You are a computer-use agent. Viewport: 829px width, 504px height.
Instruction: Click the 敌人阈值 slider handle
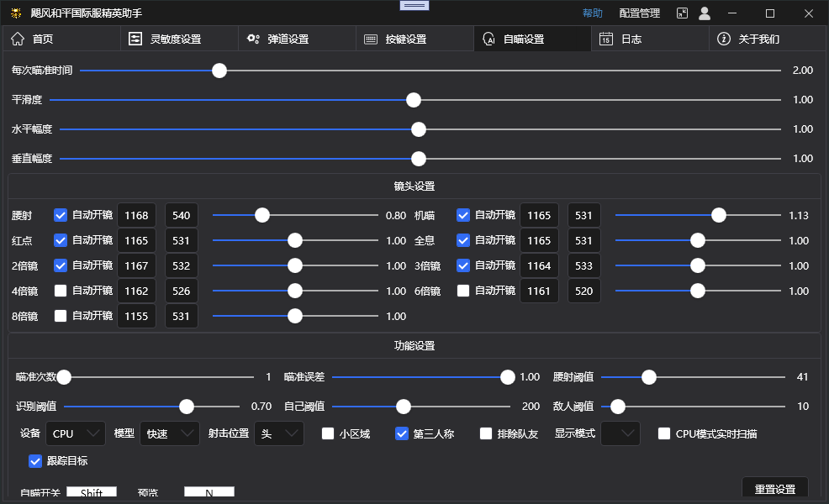tap(617, 407)
